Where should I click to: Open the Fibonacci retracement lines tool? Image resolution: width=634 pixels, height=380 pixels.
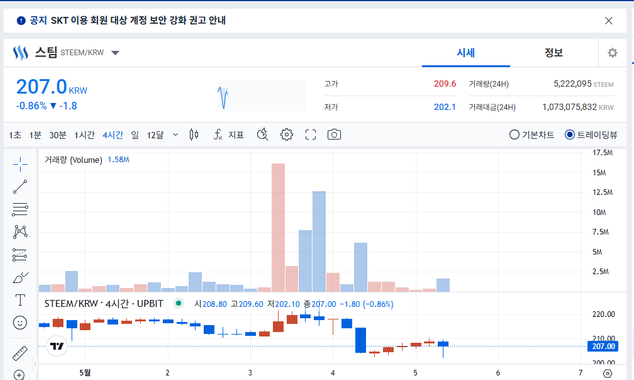pyautogui.click(x=20, y=209)
